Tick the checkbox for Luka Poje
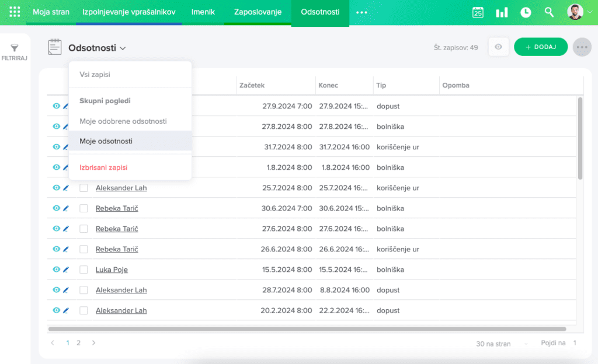598x364 pixels. (84, 269)
